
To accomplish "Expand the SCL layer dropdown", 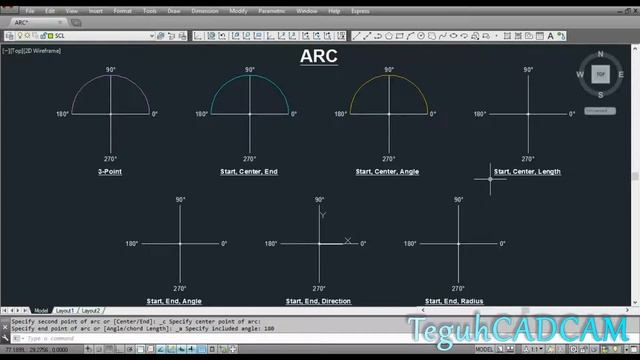I will tap(152, 36).
